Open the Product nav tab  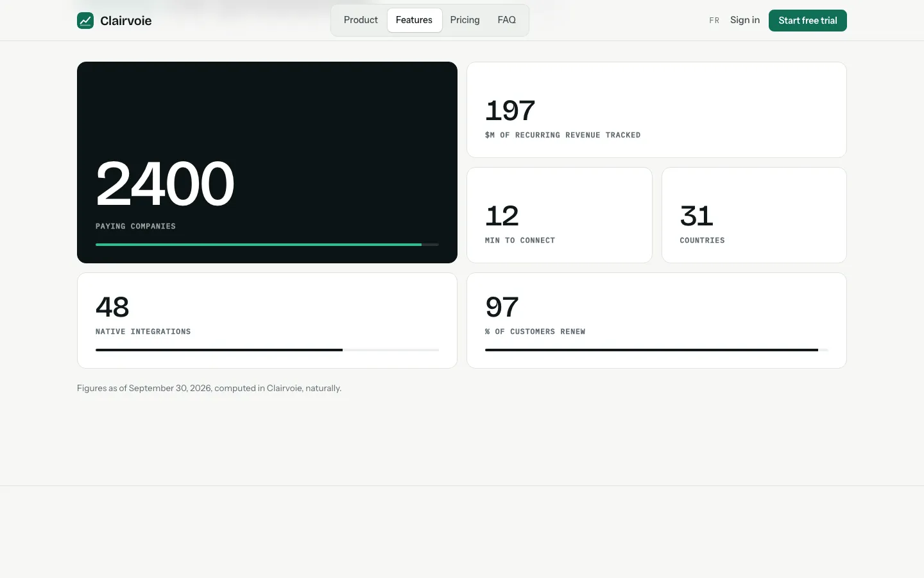pyautogui.click(x=361, y=20)
